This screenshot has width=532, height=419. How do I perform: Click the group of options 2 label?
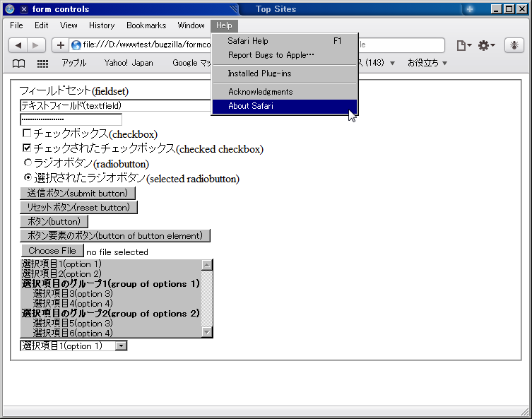click(111, 313)
